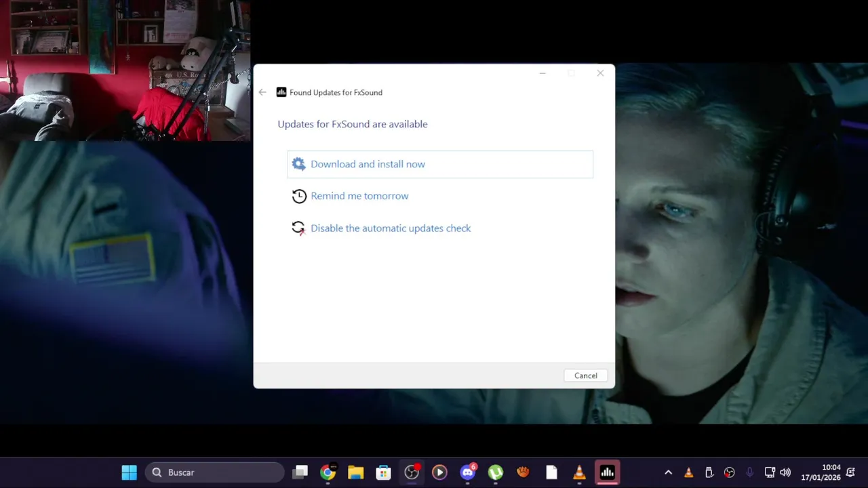Click the microphone tray icon
Image resolution: width=868 pixels, height=488 pixels.
click(750, 472)
